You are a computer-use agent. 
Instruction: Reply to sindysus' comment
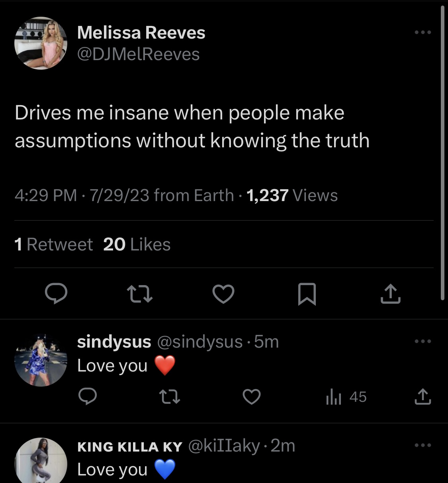point(88,397)
